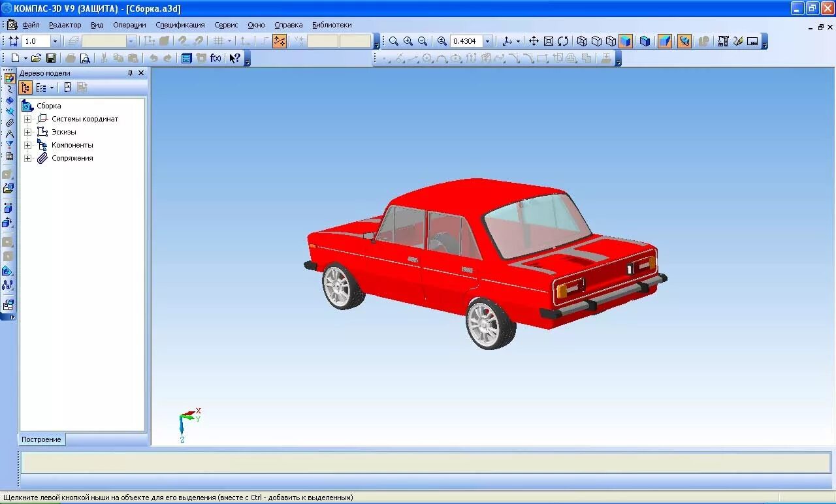Screen dimensions: 836x504
Task: Click the properties pencil icon on view toolbar
Action: (738, 41)
